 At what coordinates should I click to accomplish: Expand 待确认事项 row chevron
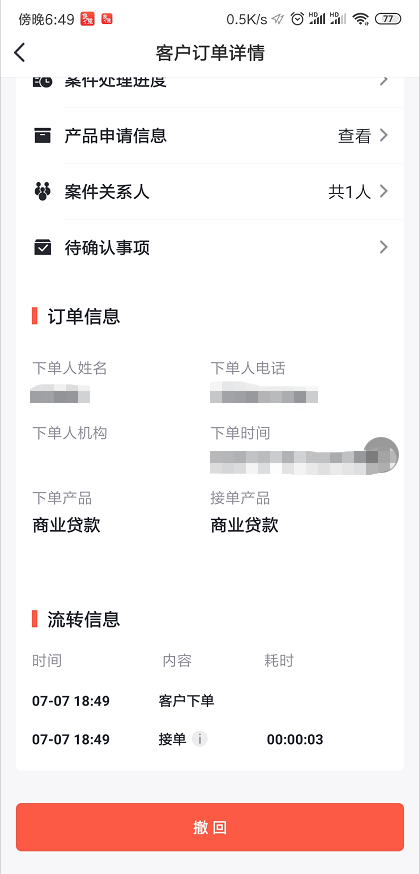click(383, 247)
